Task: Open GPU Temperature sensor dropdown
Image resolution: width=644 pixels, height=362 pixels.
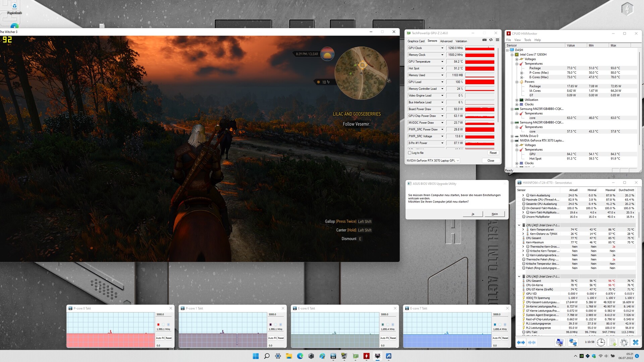Action: coord(442,62)
